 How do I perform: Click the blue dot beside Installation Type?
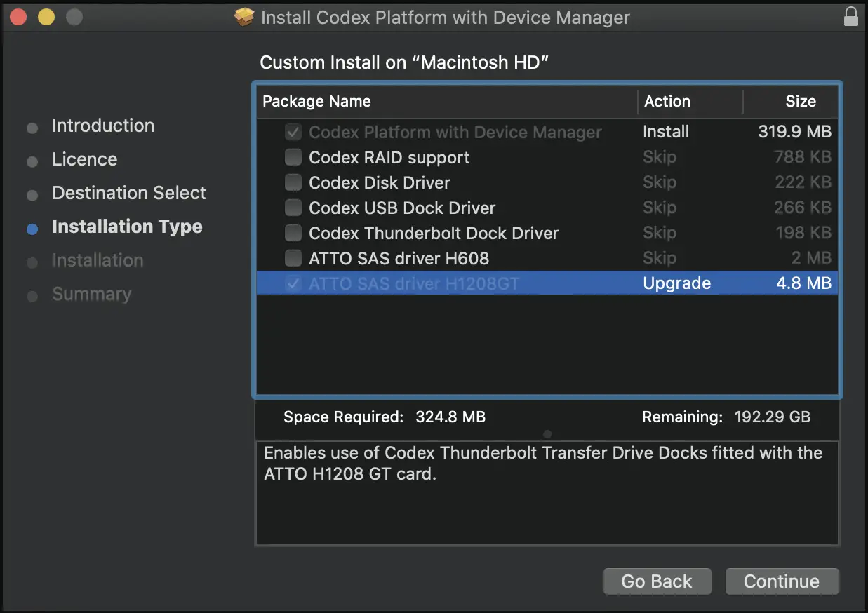(32, 227)
